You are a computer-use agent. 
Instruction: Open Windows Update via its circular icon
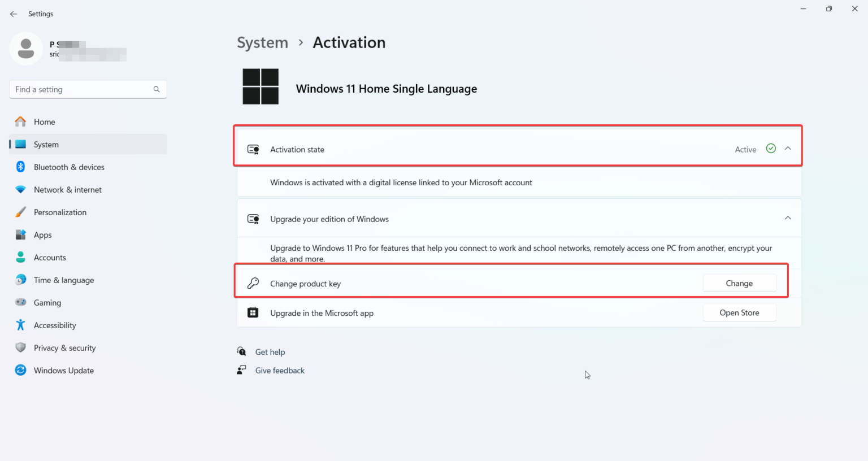(20, 370)
